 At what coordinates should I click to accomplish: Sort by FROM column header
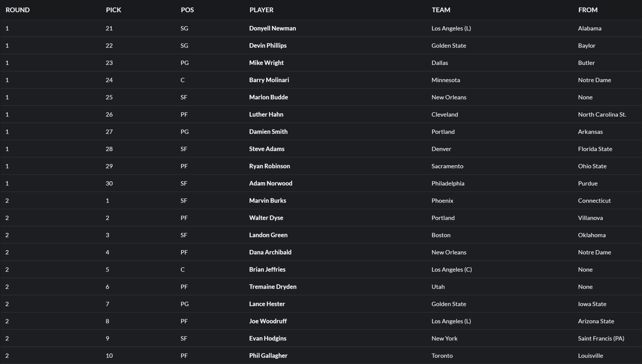tap(588, 10)
